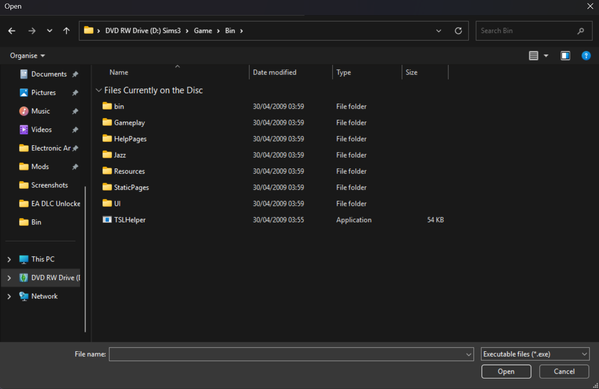The height and width of the screenshot is (389, 599).
Task: Open the Organise menu
Action: (x=27, y=56)
